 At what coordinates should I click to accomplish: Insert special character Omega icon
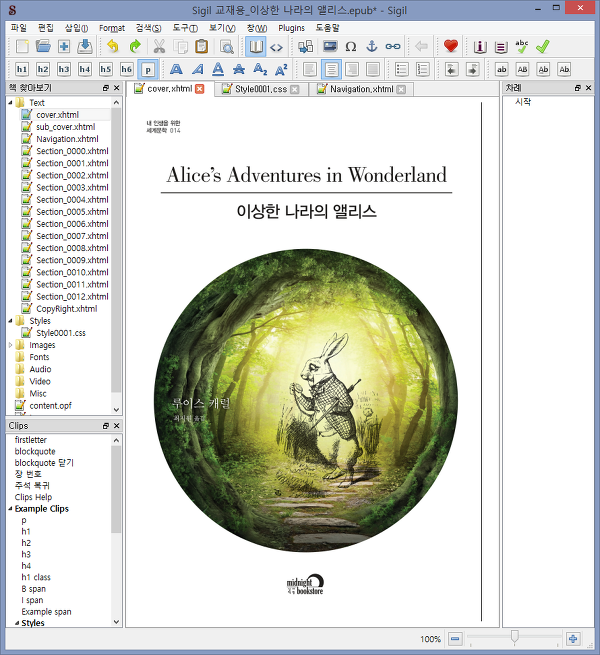[x=351, y=46]
